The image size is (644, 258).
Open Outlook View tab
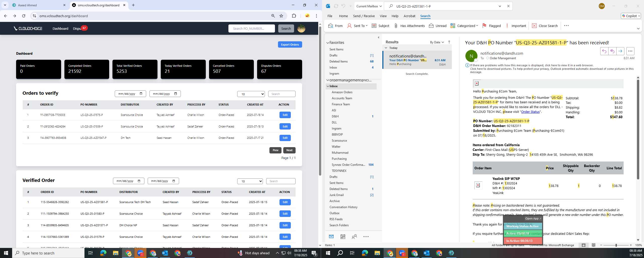tap(383, 16)
